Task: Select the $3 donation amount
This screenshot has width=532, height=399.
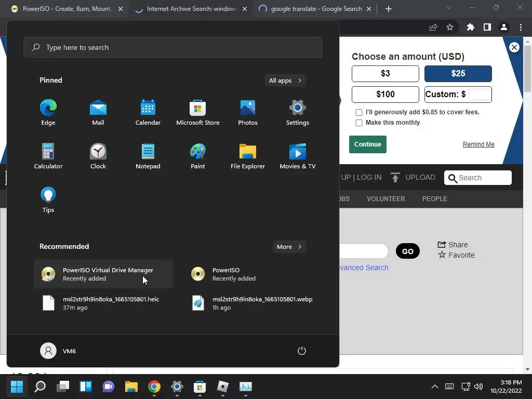Action: [385, 74]
